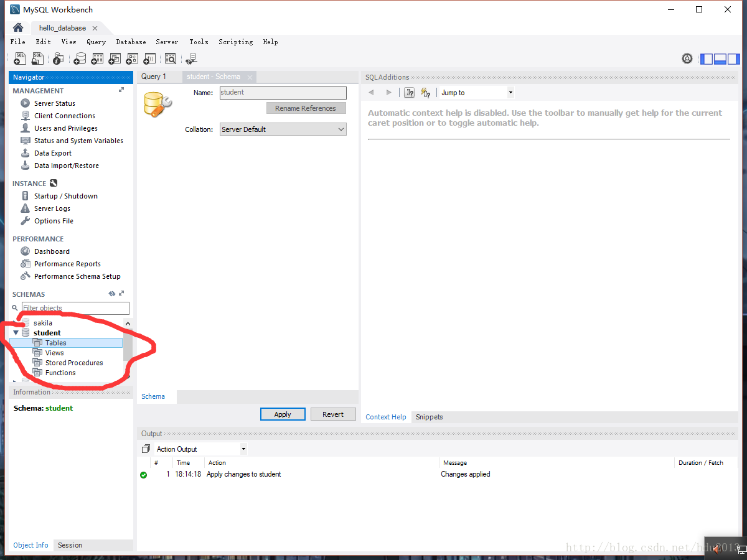Open the Edit menu
The image size is (747, 560).
[44, 42]
